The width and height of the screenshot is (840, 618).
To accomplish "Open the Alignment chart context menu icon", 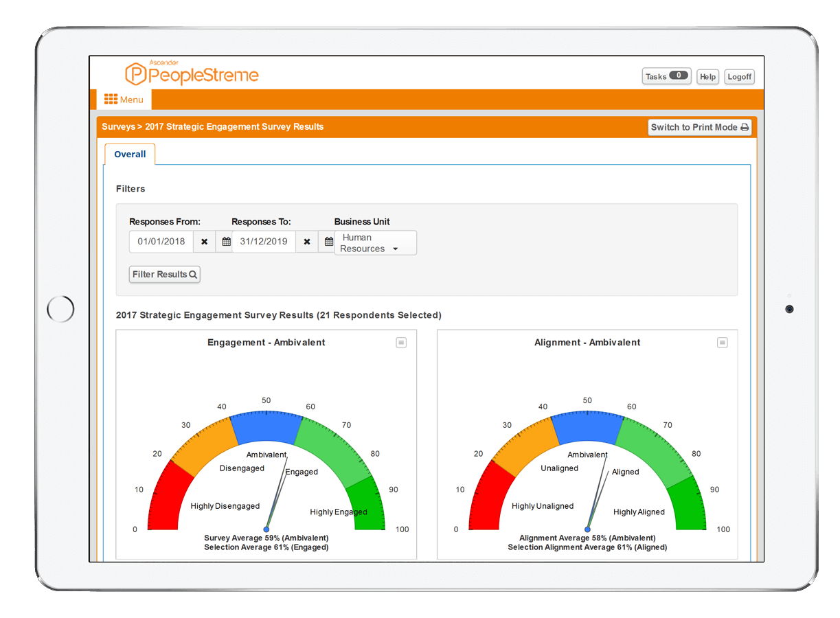I will 722,343.
